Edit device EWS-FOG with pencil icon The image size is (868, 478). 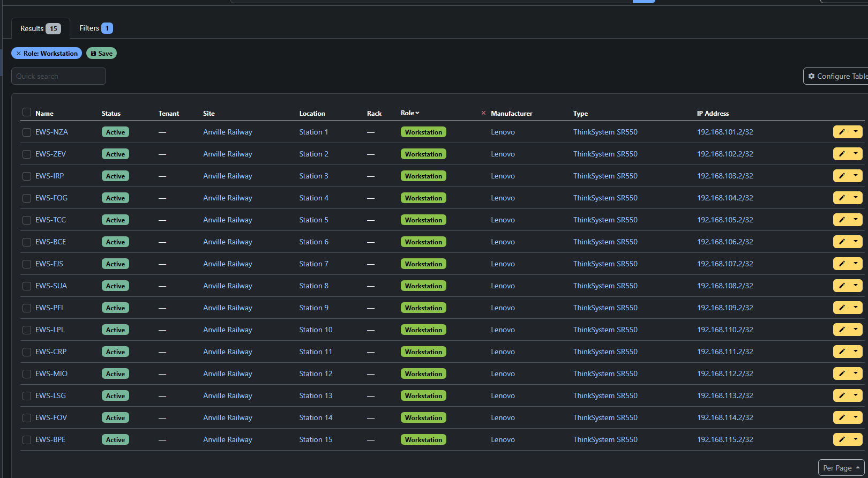(x=842, y=198)
